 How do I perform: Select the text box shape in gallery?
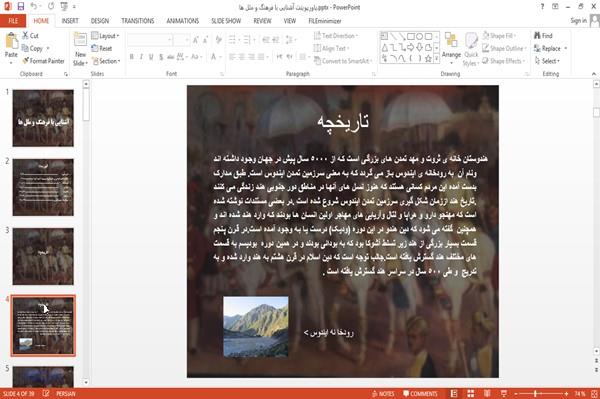click(x=384, y=36)
